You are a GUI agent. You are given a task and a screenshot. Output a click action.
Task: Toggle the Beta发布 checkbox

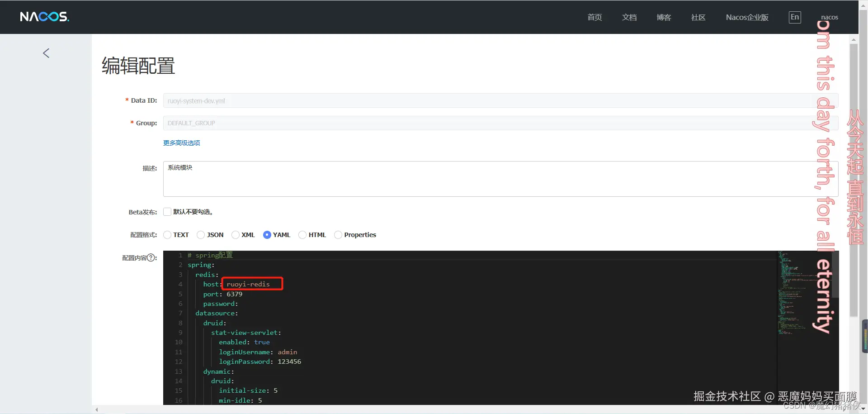point(167,212)
